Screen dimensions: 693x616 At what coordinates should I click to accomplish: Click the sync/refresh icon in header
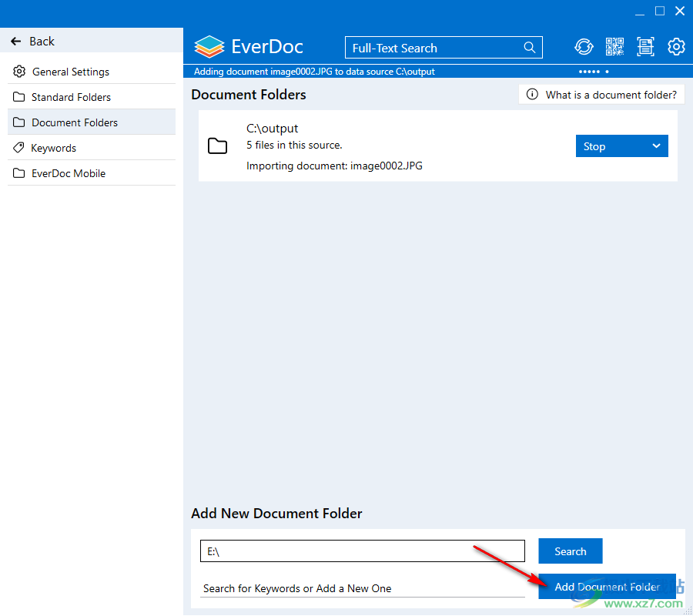coord(584,46)
